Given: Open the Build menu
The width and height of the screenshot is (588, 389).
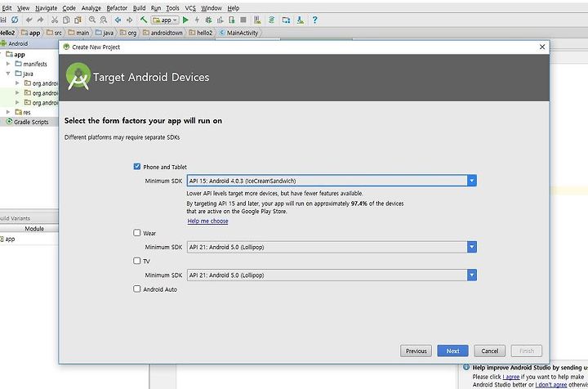Looking at the screenshot, I should (139, 8).
